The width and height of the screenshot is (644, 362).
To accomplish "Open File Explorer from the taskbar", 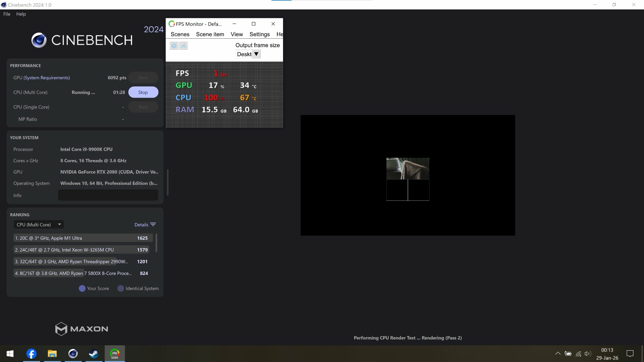I will coord(52,354).
